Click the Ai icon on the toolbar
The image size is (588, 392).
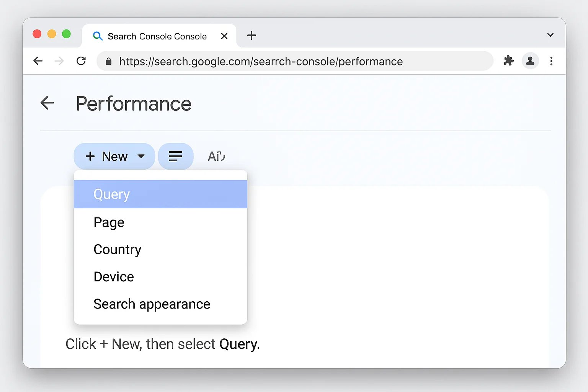(x=216, y=156)
